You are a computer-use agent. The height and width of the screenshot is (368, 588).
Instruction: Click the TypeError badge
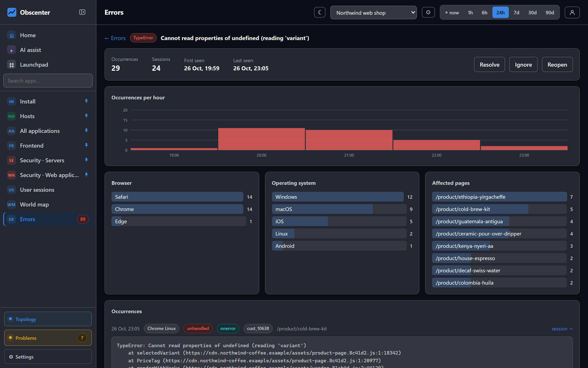click(x=143, y=38)
